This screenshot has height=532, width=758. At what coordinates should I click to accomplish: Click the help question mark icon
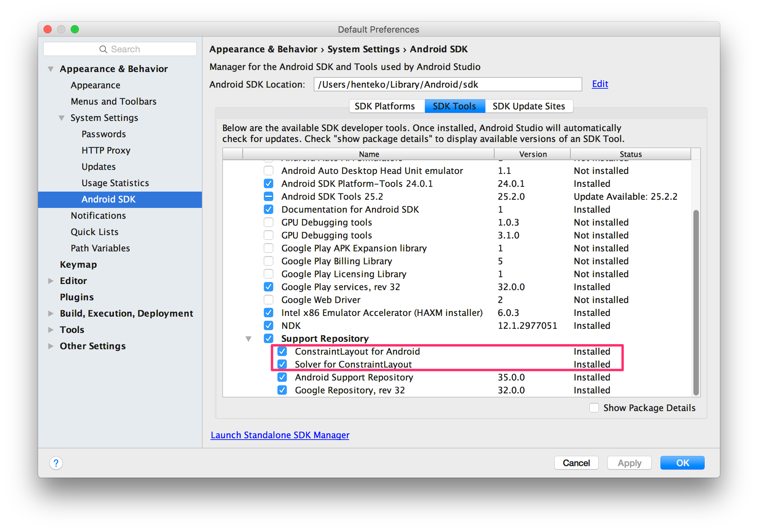point(56,463)
